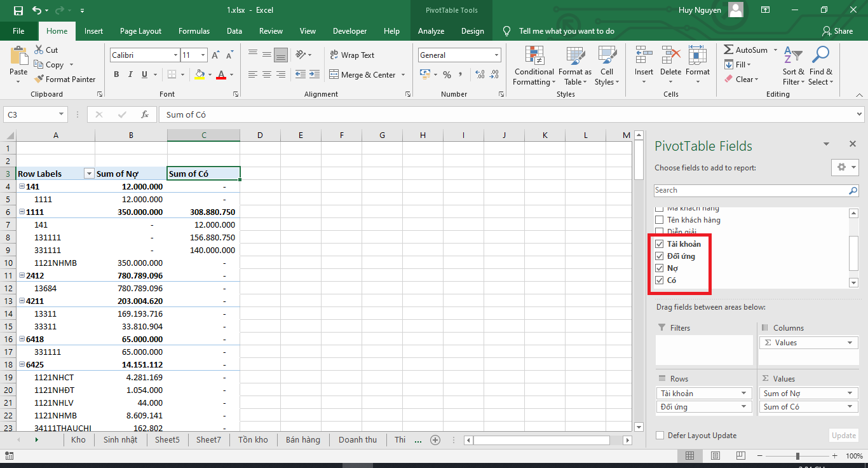The image size is (868, 468).
Task: Click the AutoSum icon
Action: point(729,50)
